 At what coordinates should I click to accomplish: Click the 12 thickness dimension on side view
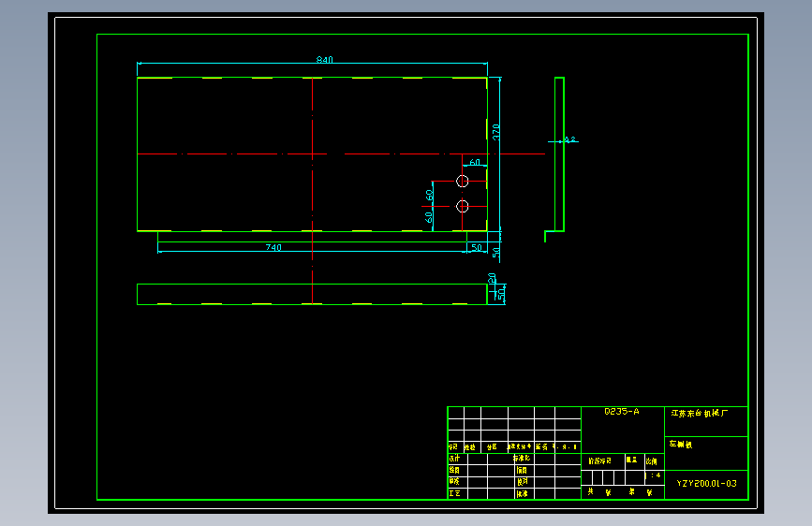tap(570, 139)
